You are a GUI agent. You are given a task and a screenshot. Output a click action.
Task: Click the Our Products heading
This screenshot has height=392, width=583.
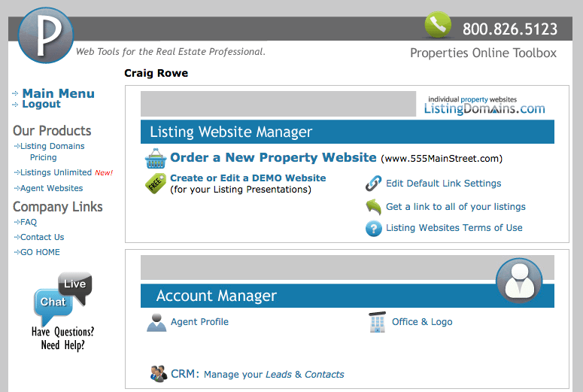52,131
